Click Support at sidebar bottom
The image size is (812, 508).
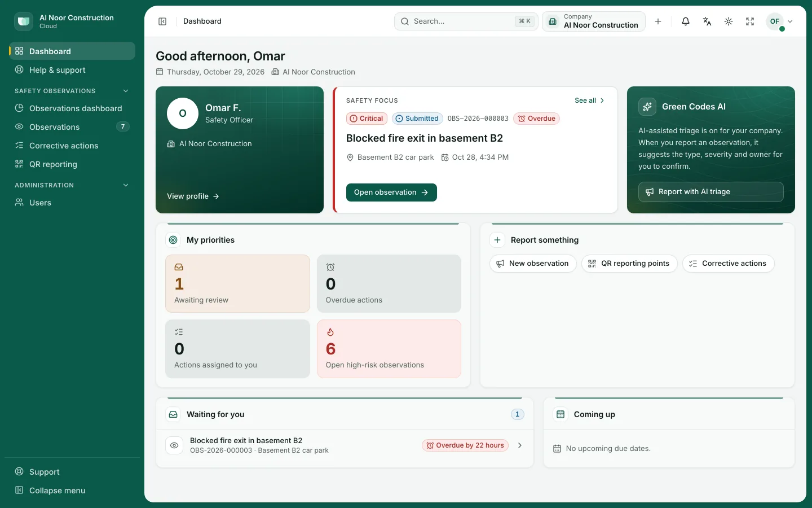pos(72,472)
